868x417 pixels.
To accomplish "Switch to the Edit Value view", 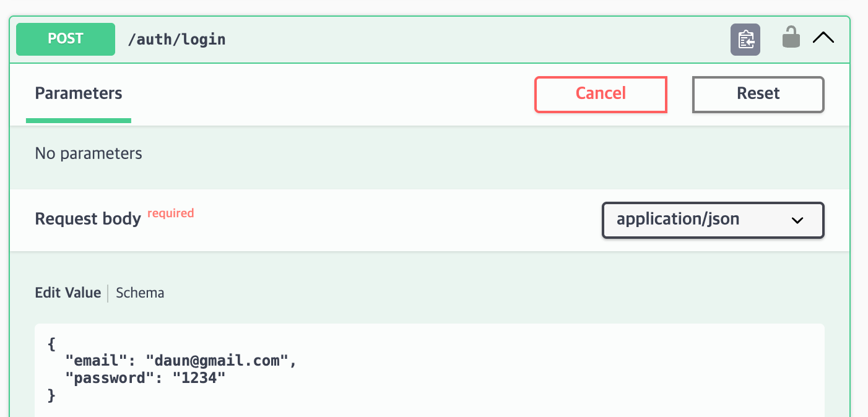I will [67, 293].
